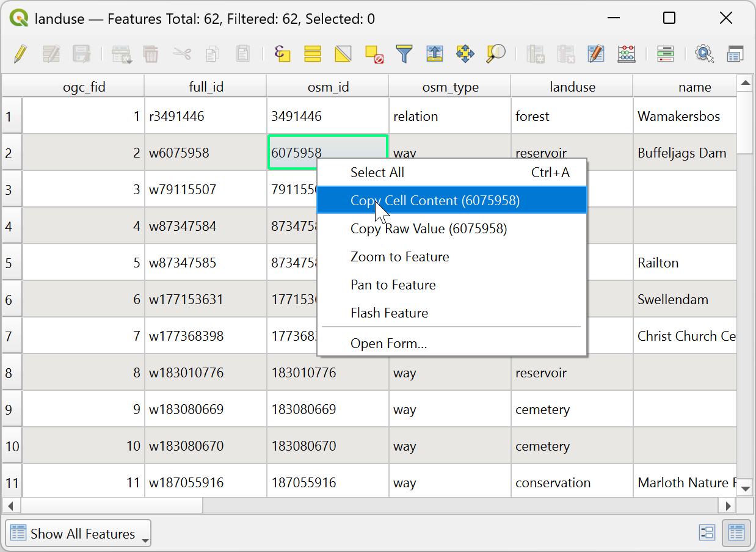Click the horizontal scrollbar thumb

[111, 505]
